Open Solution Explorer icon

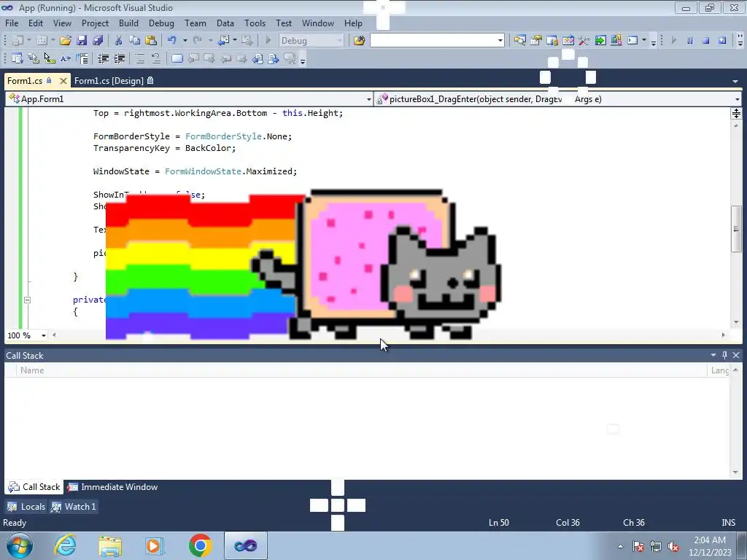click(x=519, y=41)
